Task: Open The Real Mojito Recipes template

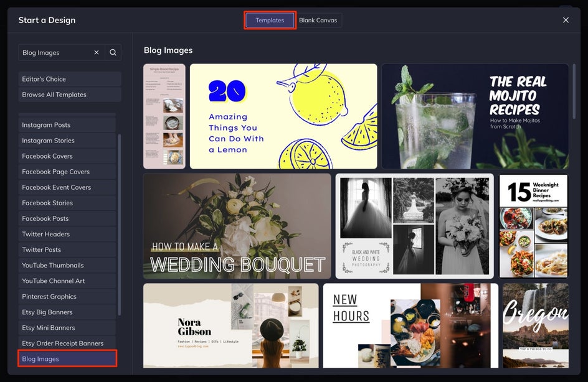Action: [475, 116]
